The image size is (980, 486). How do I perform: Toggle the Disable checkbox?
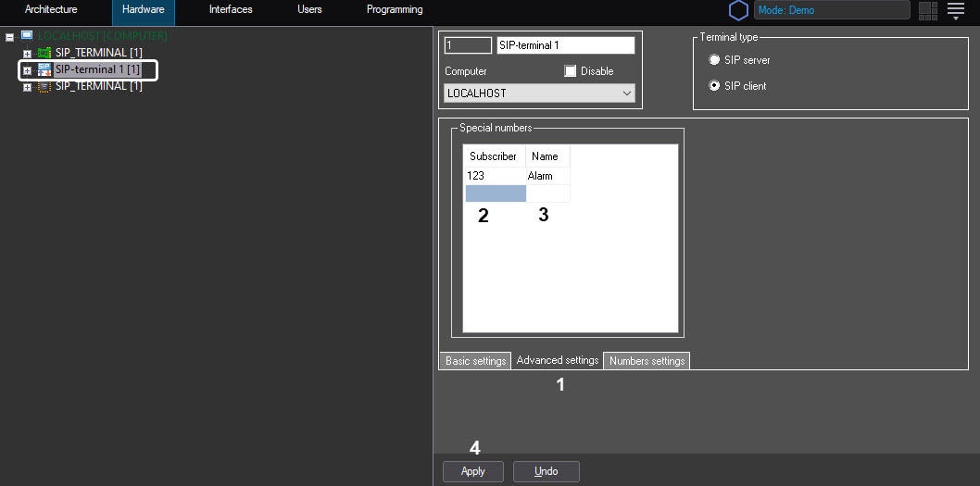click(571, 71)
